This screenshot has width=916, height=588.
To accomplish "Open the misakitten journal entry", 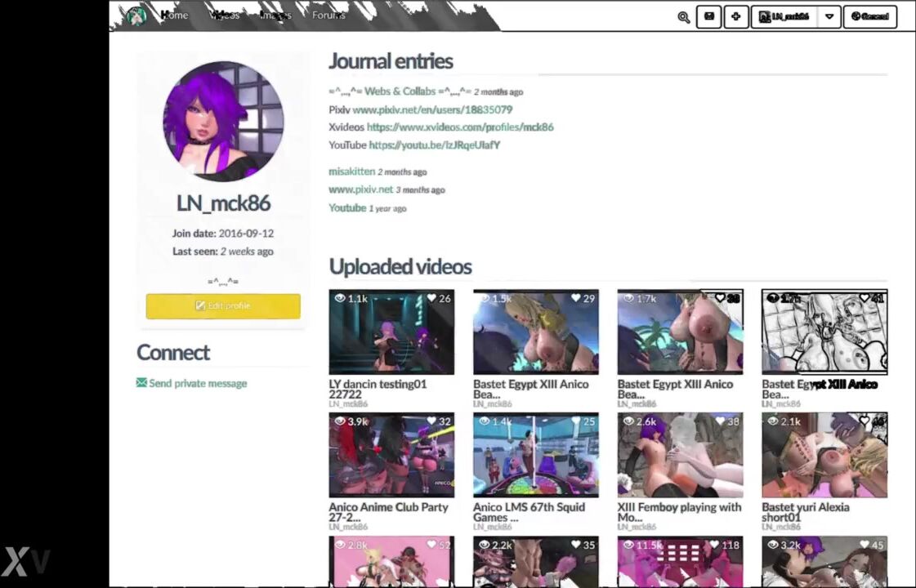I will pyautogui.click(x=351, y=171).
